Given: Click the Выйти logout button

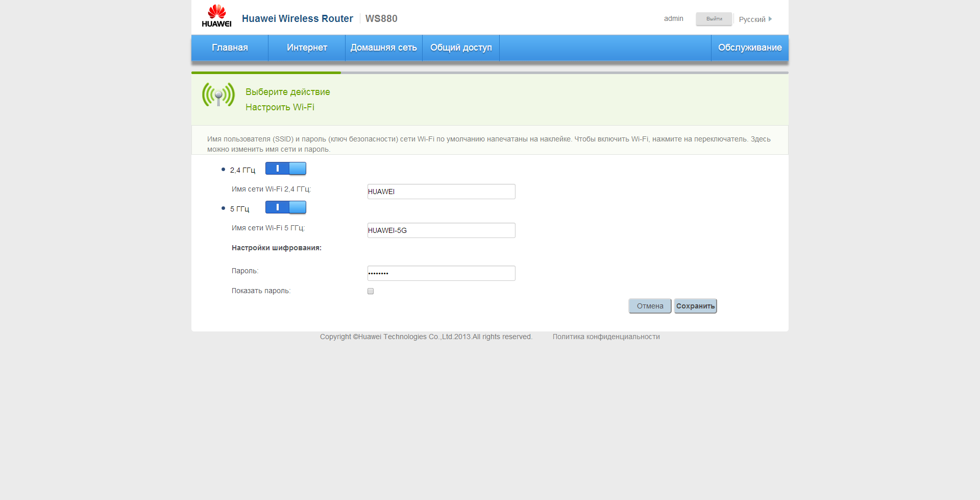Looking at the screenshot, I should point(714,19).
